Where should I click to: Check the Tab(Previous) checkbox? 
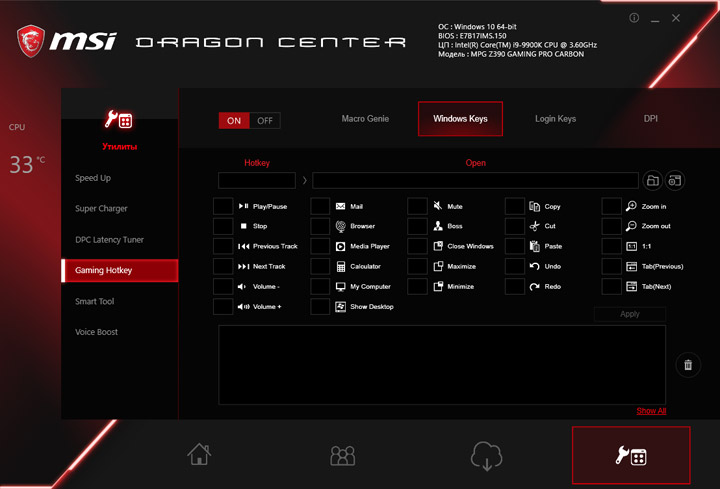(x=612, y=266)
